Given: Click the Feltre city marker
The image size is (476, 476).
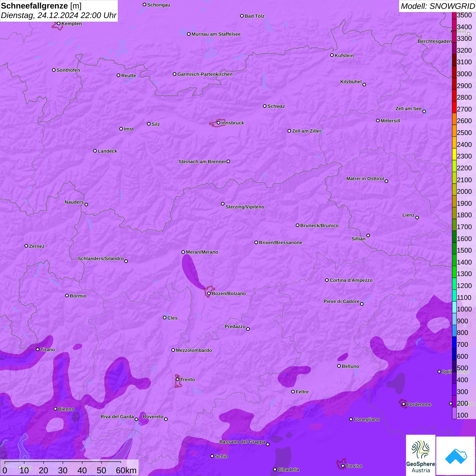Looking at the screenshot, I should [x=293, y=392].
